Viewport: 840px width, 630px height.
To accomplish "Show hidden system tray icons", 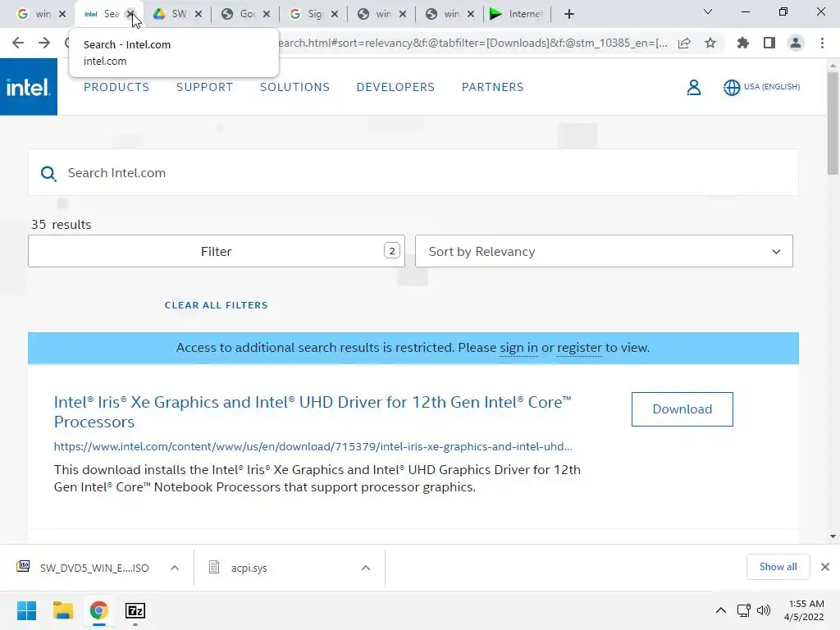I will point(721,610).
